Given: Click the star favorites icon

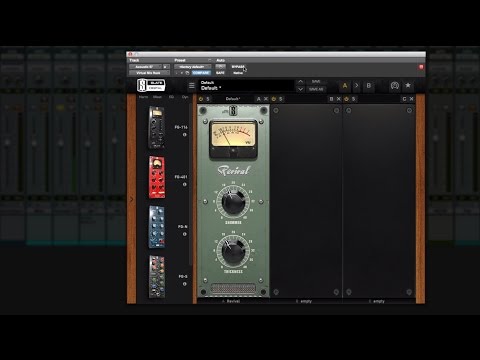Looking at the screenshot, I should click(x=408, y=86).
